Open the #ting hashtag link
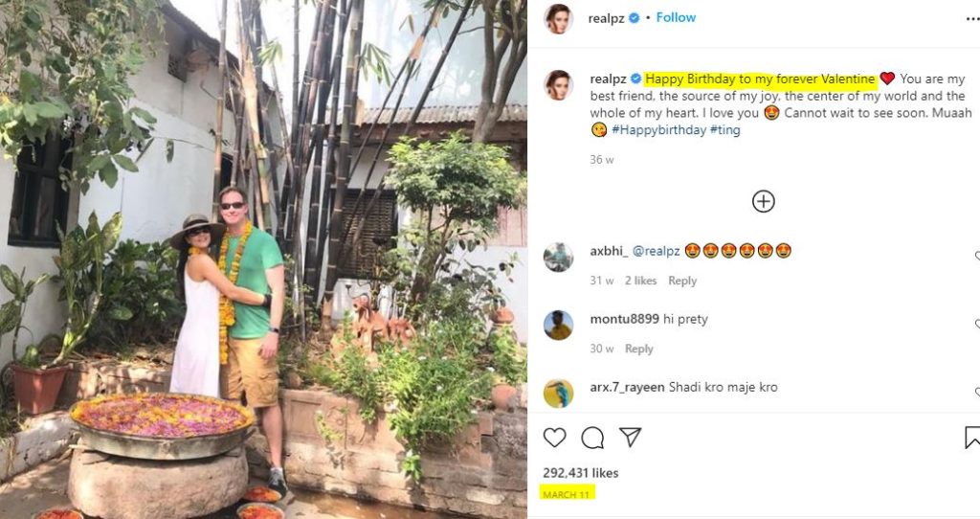 [x=725, y=130]
